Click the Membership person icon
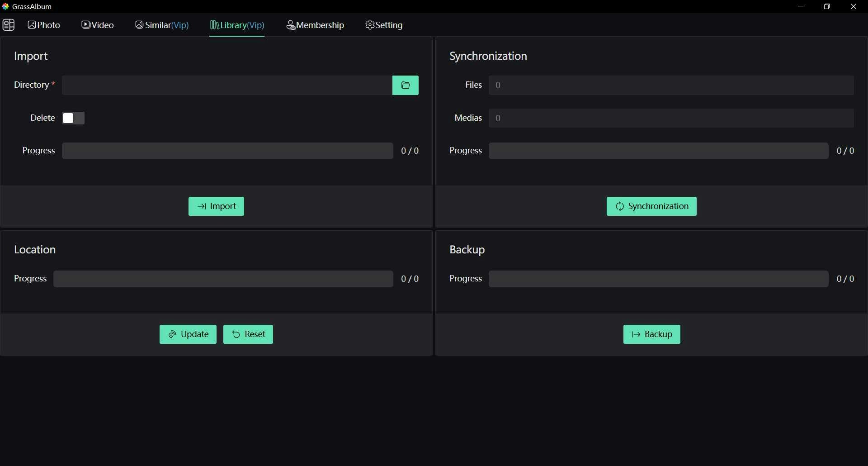This screenshot has width=868, height=466. tap(292, 25)
